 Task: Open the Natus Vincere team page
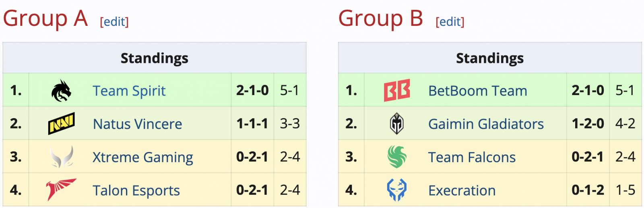pos(137,124)
